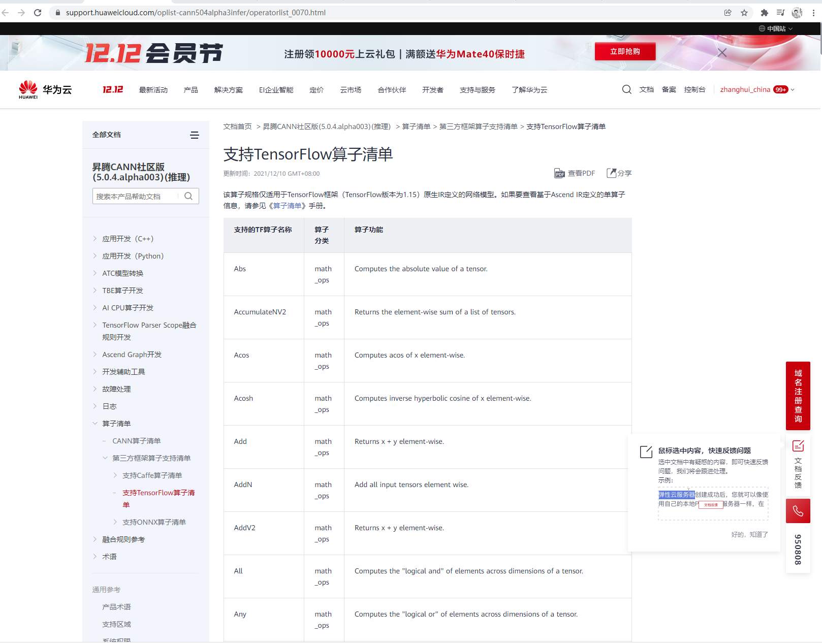Click the search icon in docs search box
Screen dimensions: 822x644
coord(188,196)
